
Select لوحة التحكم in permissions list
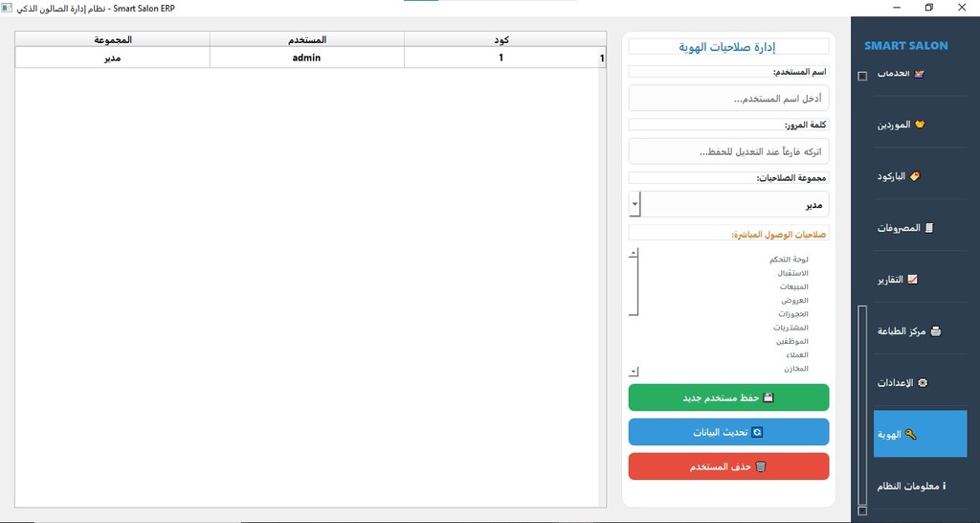pyautogui.click(x=789, y=259)
